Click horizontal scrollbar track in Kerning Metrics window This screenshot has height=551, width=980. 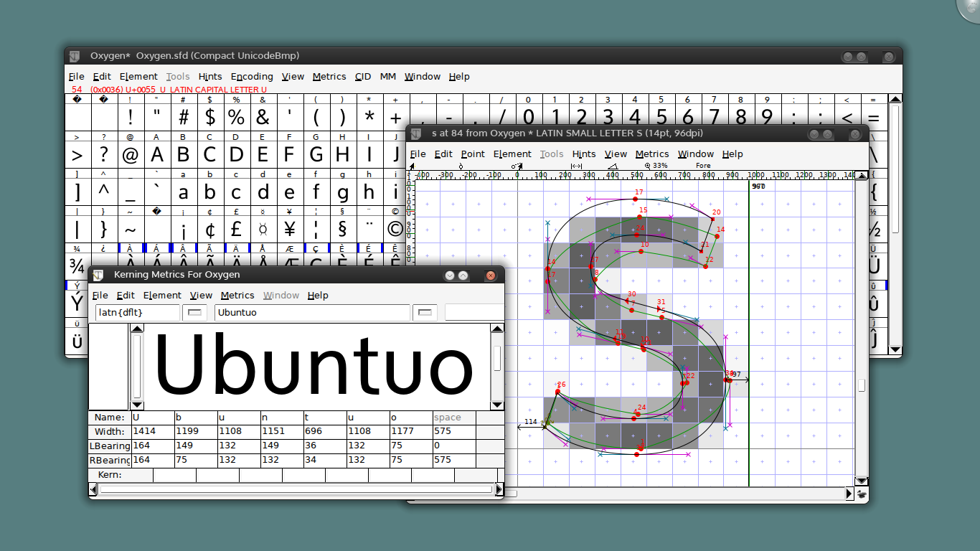pos(296,489)
